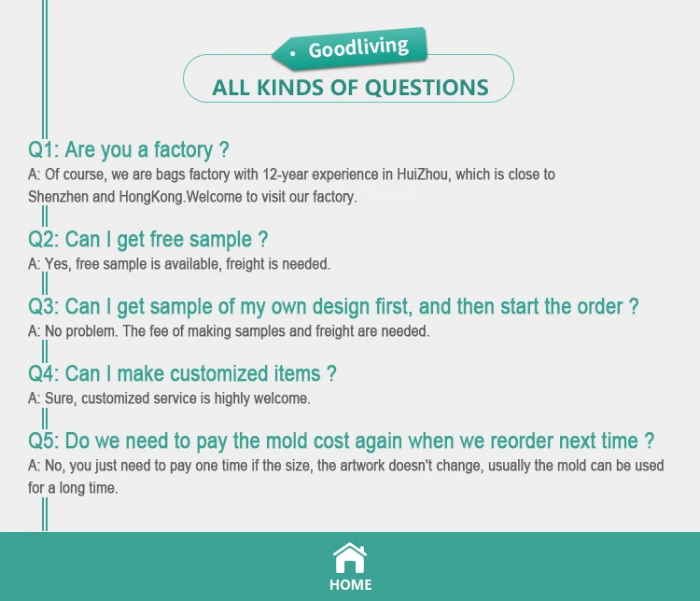700x601 pixels.
Task: Select Q4: Can I make customized items
Action: [x=182, y=373]
